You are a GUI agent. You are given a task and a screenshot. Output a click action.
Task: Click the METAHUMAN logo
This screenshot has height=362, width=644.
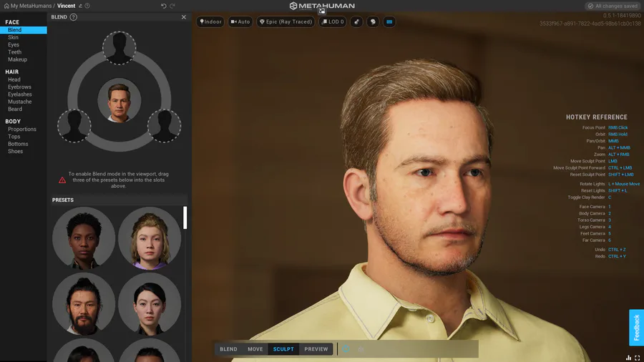[x=322, y=6]
